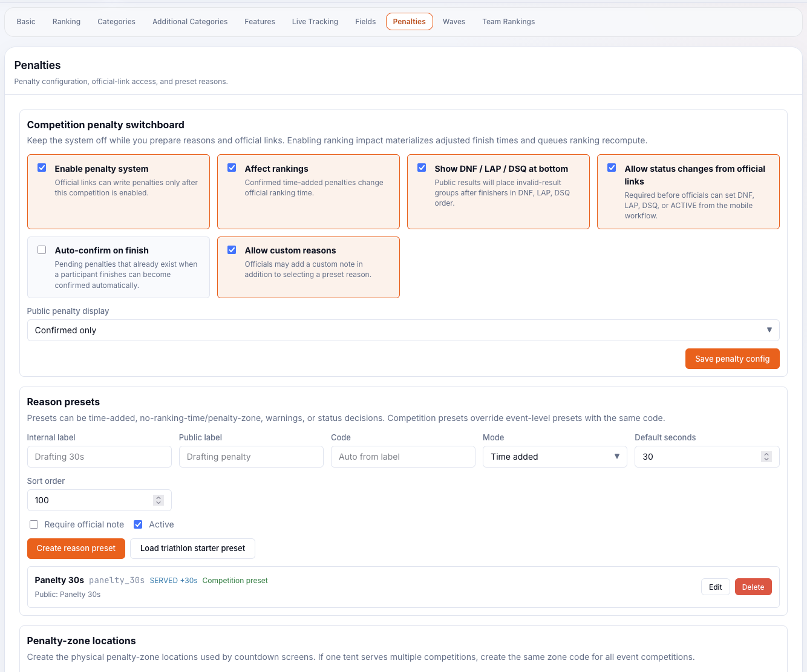Screen dimensions: 807x672
Task: Open the Mode dropdown showing Time added
Action: tap(555, 457)
